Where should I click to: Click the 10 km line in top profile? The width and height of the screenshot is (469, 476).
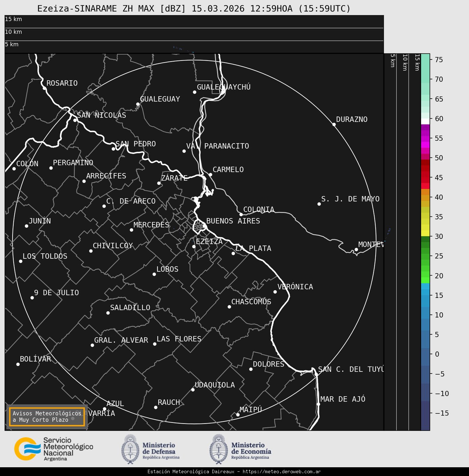coord(194,28)
